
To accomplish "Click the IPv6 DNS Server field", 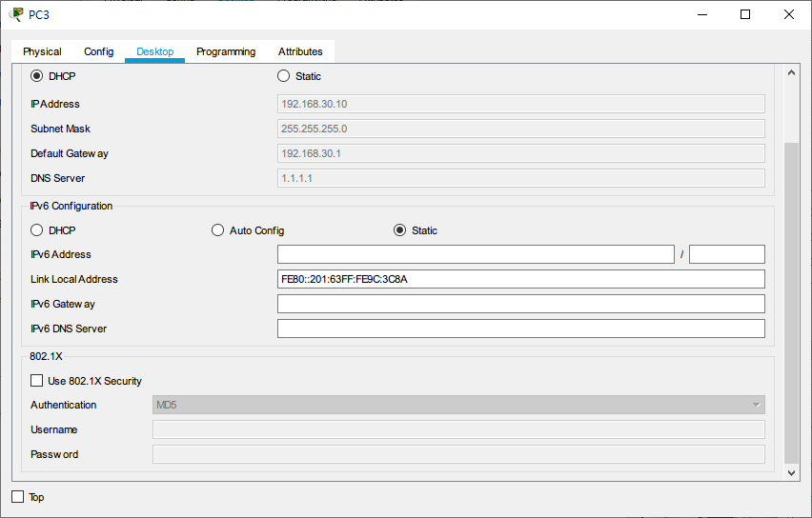I will (x=520, y=329).
